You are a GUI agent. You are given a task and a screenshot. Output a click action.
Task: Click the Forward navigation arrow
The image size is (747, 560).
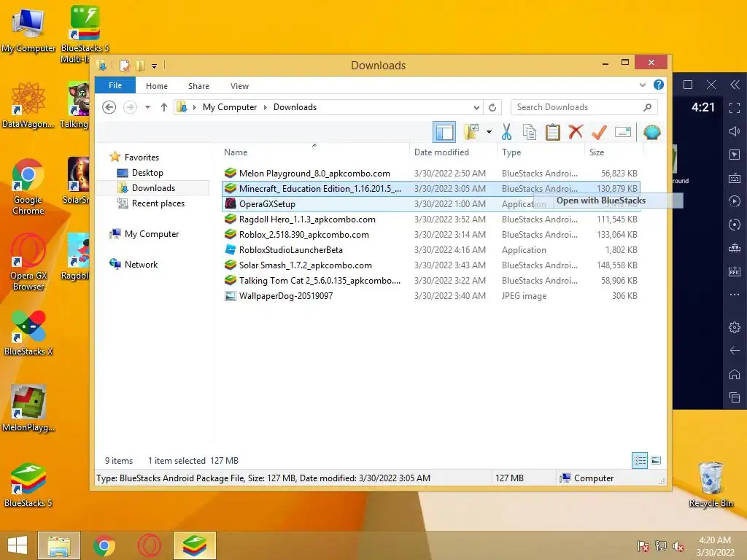click(130, 107)
